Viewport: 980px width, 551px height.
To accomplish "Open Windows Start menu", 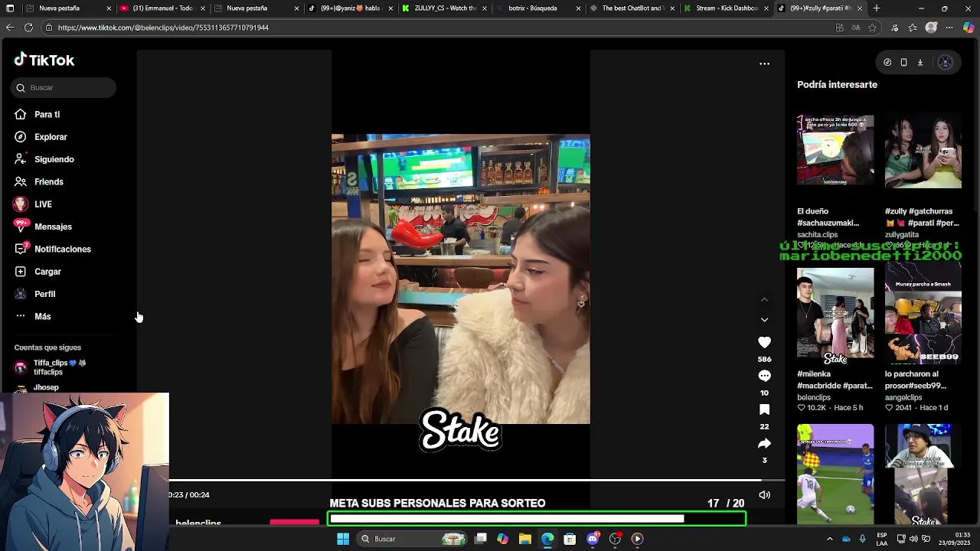I will tap(343, 539).
